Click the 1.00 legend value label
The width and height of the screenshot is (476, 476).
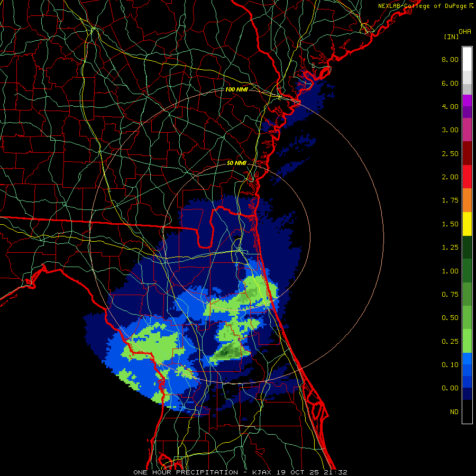[x=450, y=271]
